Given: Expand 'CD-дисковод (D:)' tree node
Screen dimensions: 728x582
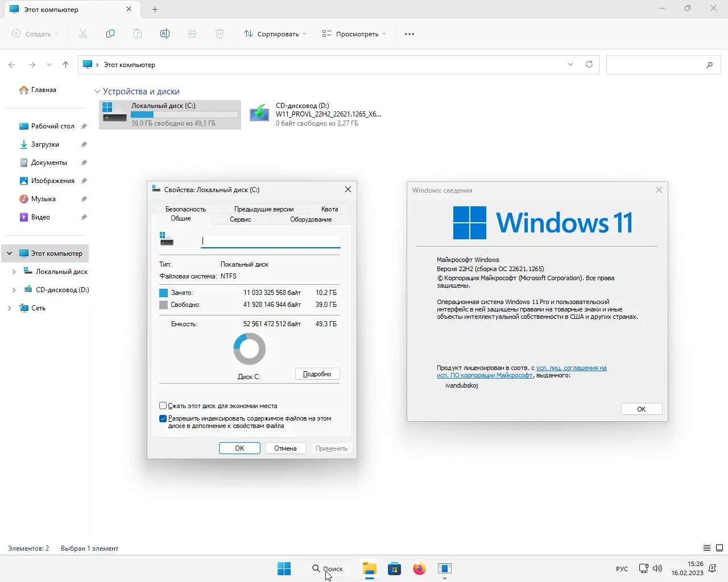Looking at the screenshot, I should 14,290.
